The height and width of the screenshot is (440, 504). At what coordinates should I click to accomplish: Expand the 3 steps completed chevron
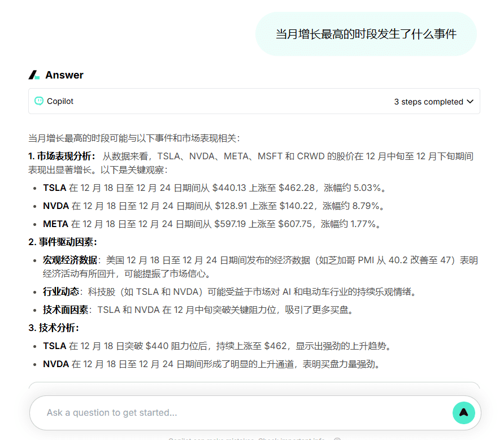point(470,102)
